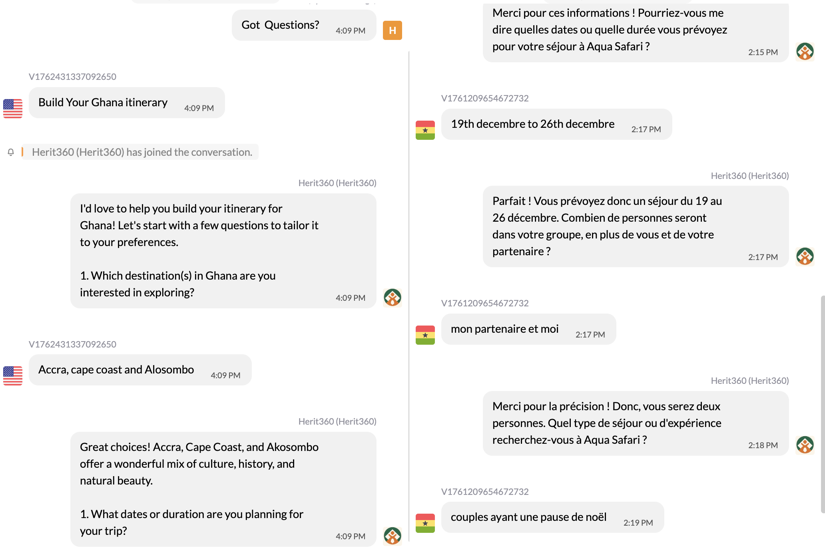Image resolution: width=825 pixels, height=560 pixels.
Task: Click the orange H avatar beside Got Questions
Action: (392, 31)
